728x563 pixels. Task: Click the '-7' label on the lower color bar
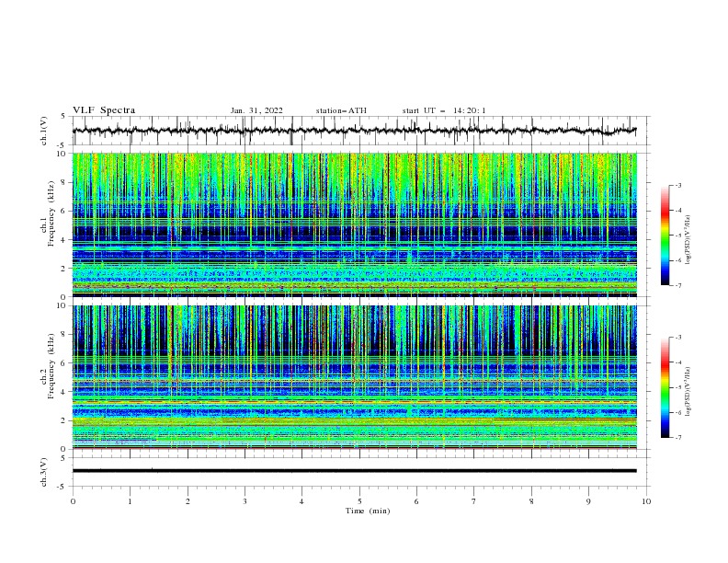[677, 438]
